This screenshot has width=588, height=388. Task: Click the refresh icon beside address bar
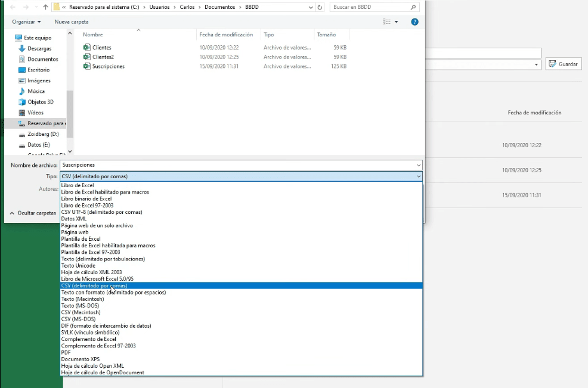pos(320,7)
